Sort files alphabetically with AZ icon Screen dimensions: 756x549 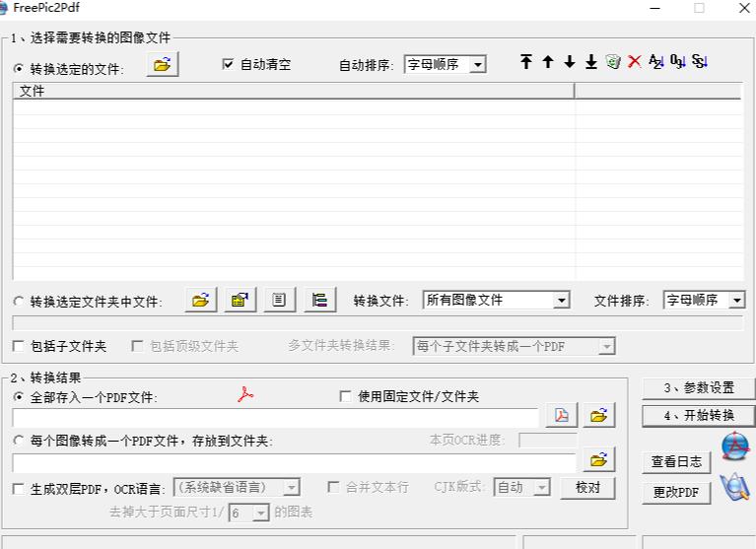click(x=656, y=62)
